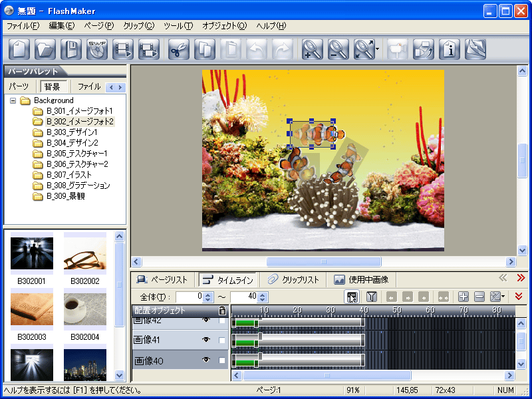Click the red double down chevron on the timeline toolbar

pyautogui.click(x=519, y=296)
